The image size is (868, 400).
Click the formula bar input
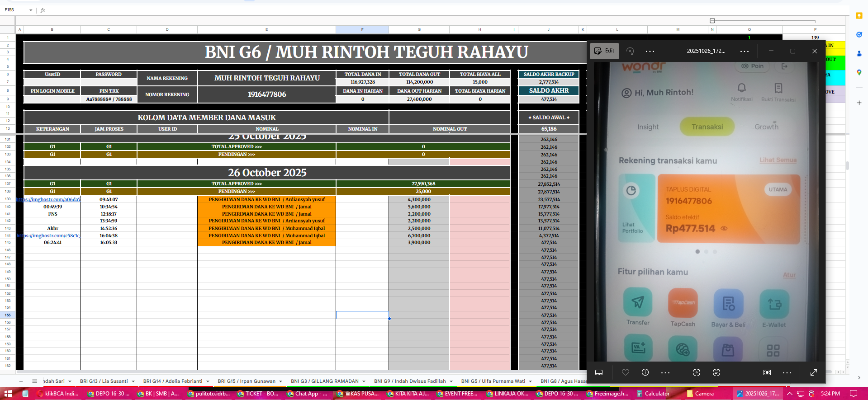(443, 10)
